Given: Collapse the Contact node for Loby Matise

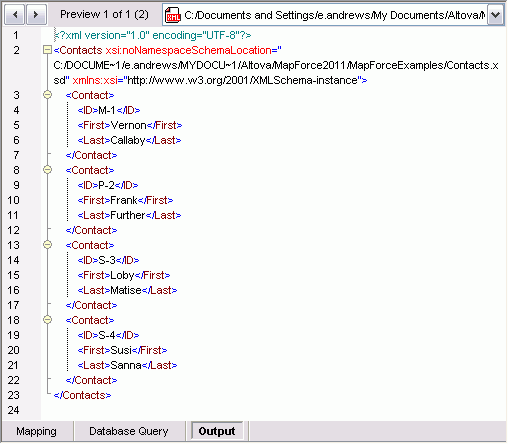Looking at the screenshot, I should point(48,245).
